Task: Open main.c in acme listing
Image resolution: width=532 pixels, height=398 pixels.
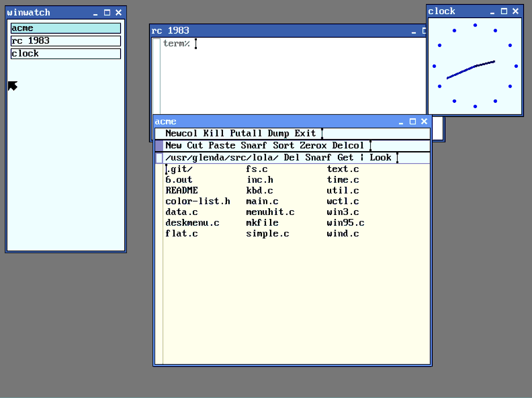Action: click(262, 201)
